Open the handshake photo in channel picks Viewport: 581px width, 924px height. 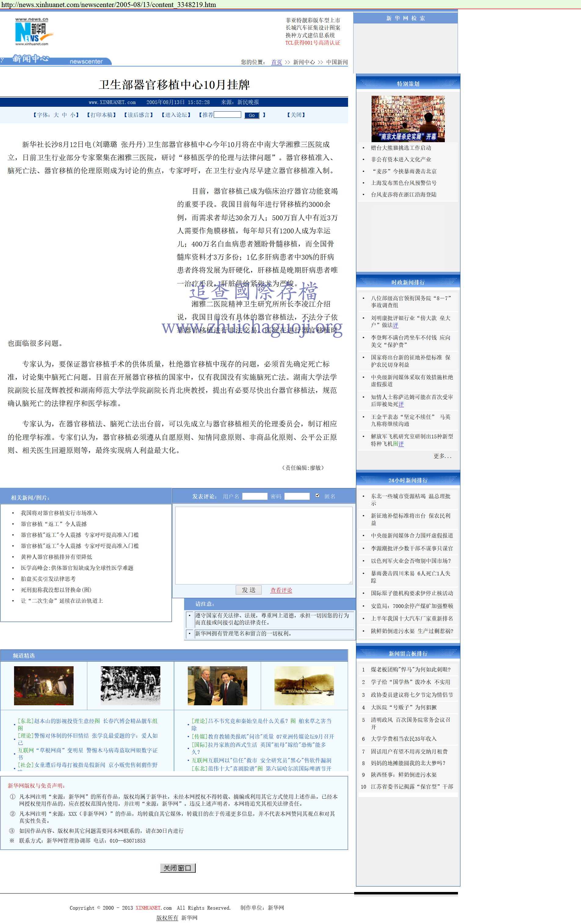coord(217,685)
